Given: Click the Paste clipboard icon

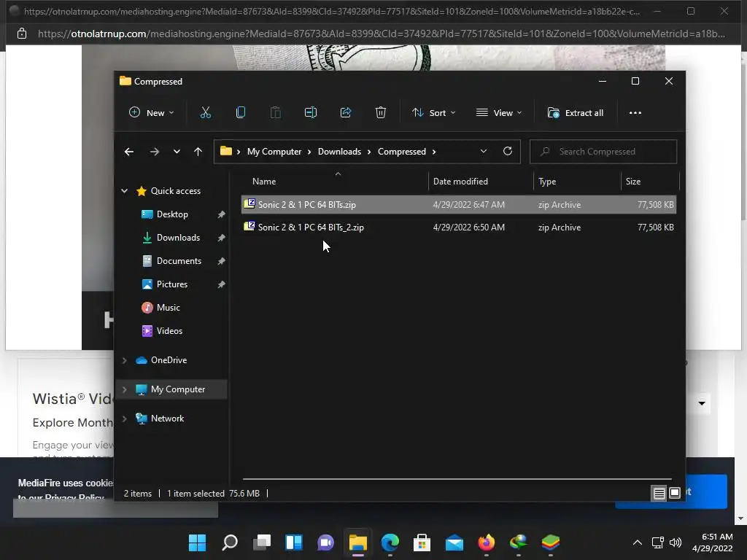Looking at the screenshot, I should pyautogui.click(x=275, y=113).
